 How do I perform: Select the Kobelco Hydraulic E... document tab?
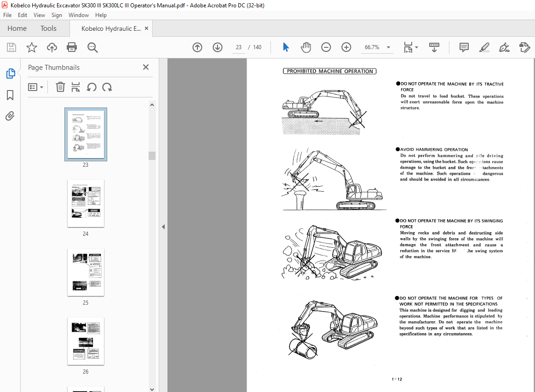coord(111,28)
